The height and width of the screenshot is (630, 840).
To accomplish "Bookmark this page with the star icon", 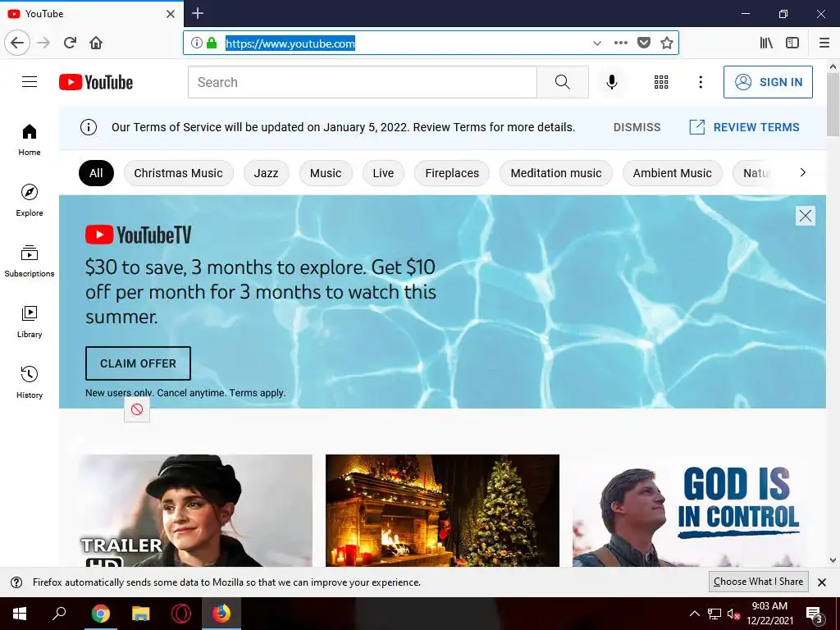I will pos(666,43).
